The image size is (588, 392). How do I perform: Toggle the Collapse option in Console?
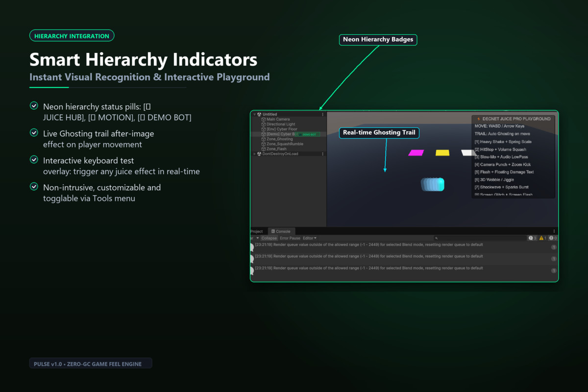(x=269, y=238)
